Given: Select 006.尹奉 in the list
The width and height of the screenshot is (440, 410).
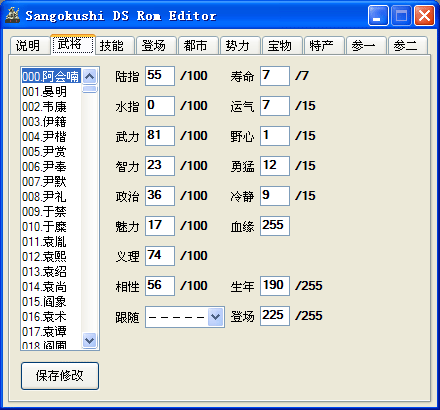Looking at the screenshot, I should point(51,166).
